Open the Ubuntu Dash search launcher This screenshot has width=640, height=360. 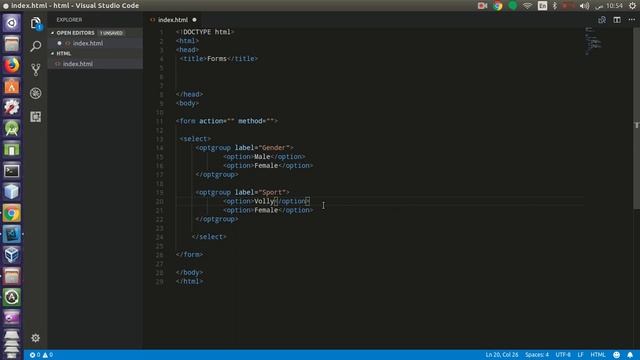click(11, 23)
